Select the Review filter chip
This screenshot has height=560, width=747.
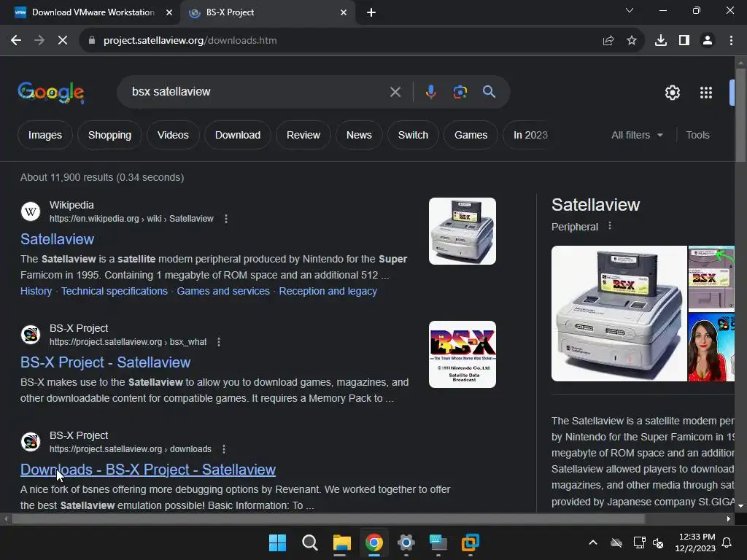[x=303, y=135]
